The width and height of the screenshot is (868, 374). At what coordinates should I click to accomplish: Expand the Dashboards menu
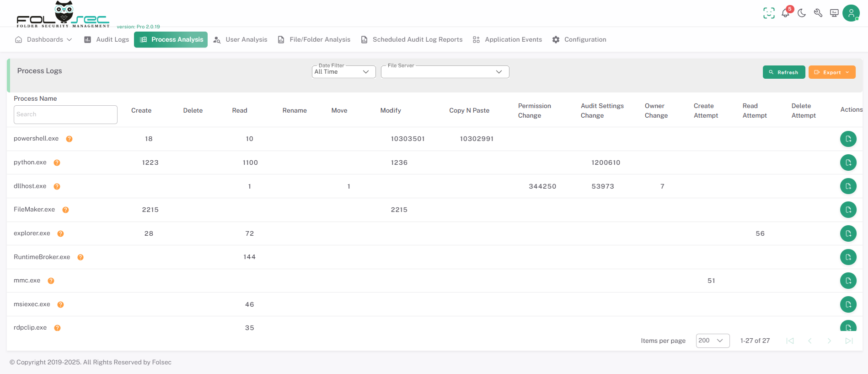tap(44, 40)
